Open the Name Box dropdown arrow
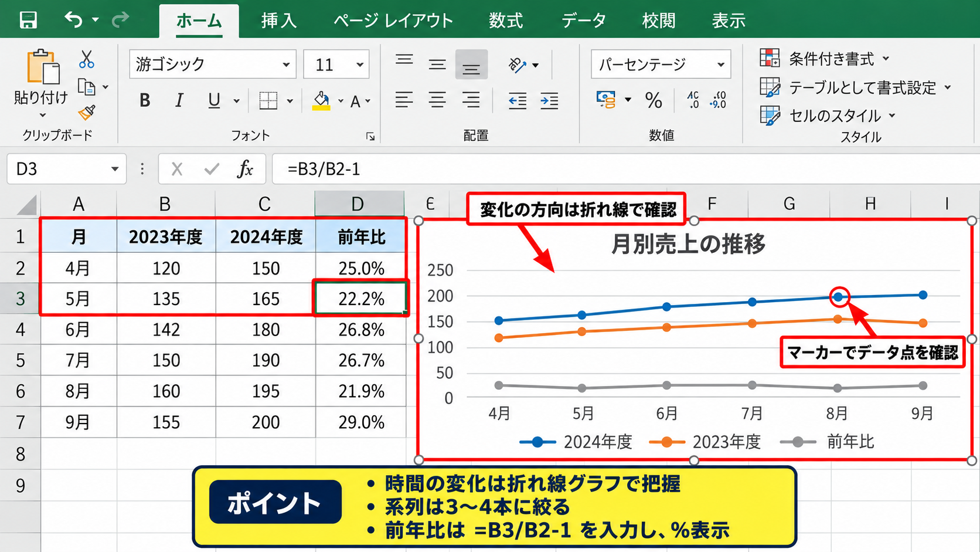 tap(115, 170)
